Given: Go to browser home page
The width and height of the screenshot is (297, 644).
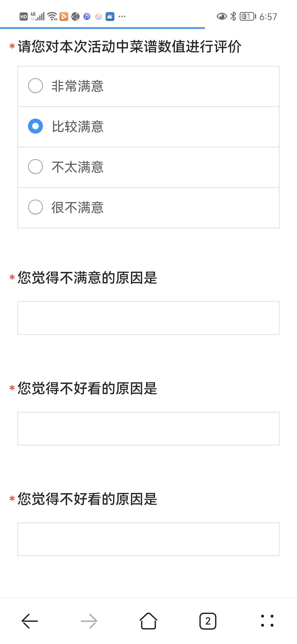Looking at the screenshot, I should coord(148,621).
